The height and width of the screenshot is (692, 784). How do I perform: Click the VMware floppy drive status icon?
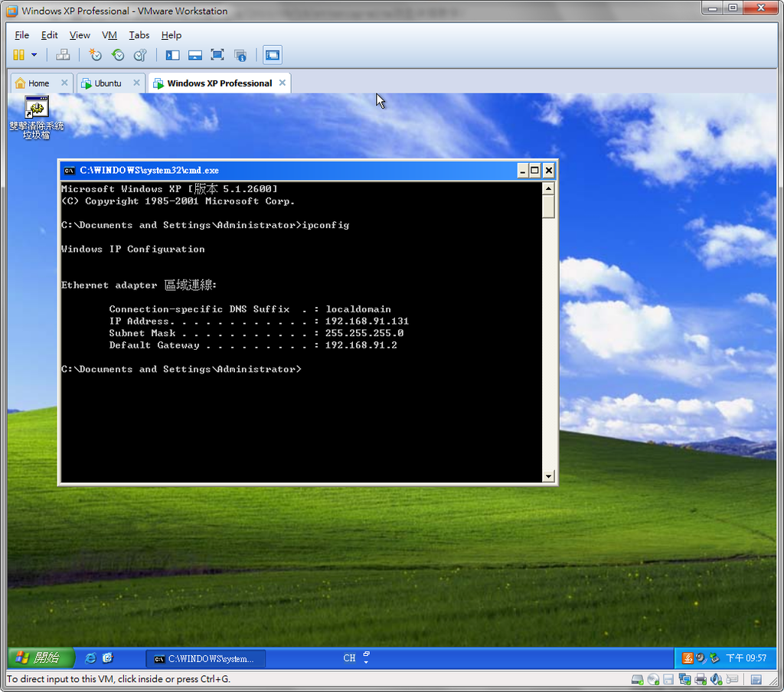668,679
